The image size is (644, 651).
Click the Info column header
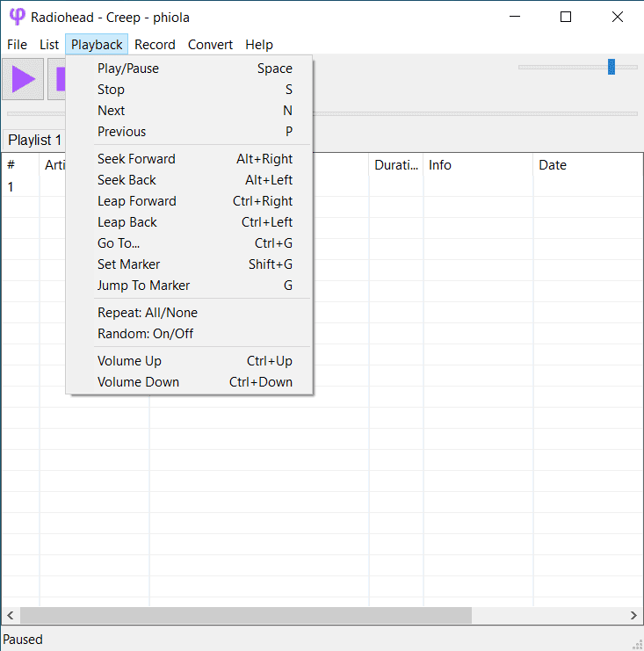[478, 165]
